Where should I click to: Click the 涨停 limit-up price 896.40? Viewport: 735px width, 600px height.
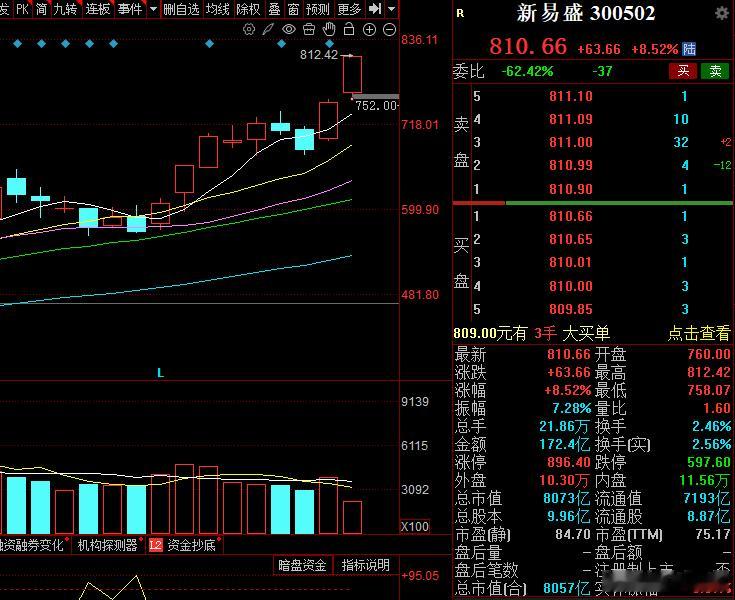pyautogui.click(x=569, y=462)
